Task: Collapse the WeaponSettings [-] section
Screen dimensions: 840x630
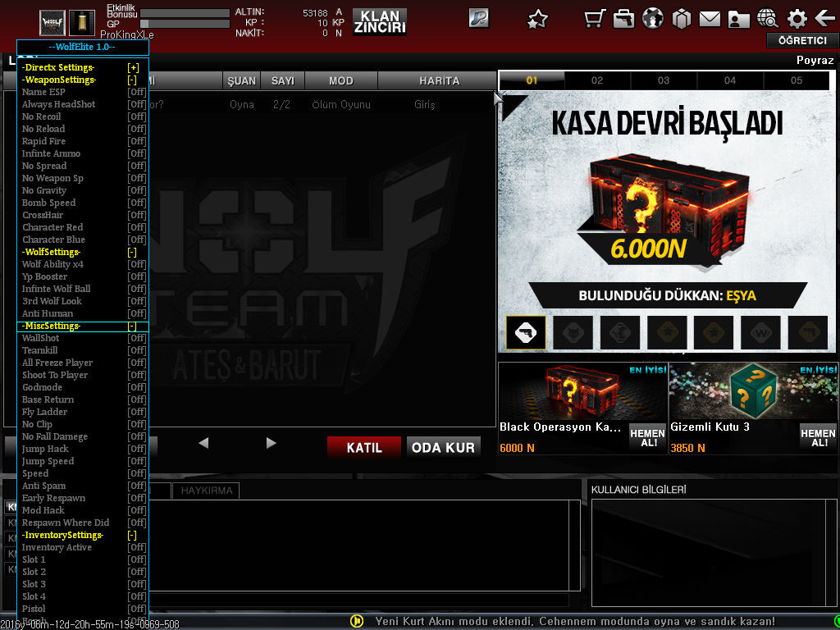Action: click(x=132, y=80)
